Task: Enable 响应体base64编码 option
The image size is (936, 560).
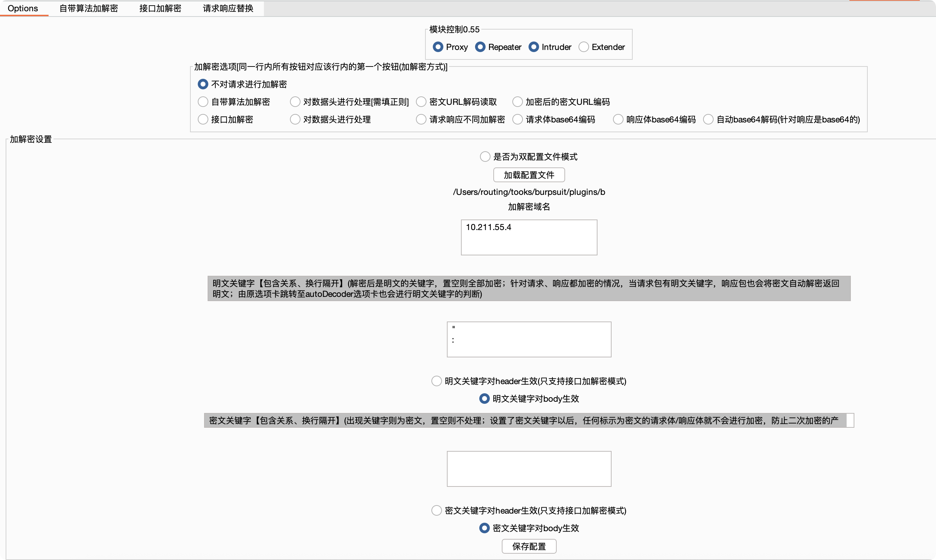Action: (618, 119)
